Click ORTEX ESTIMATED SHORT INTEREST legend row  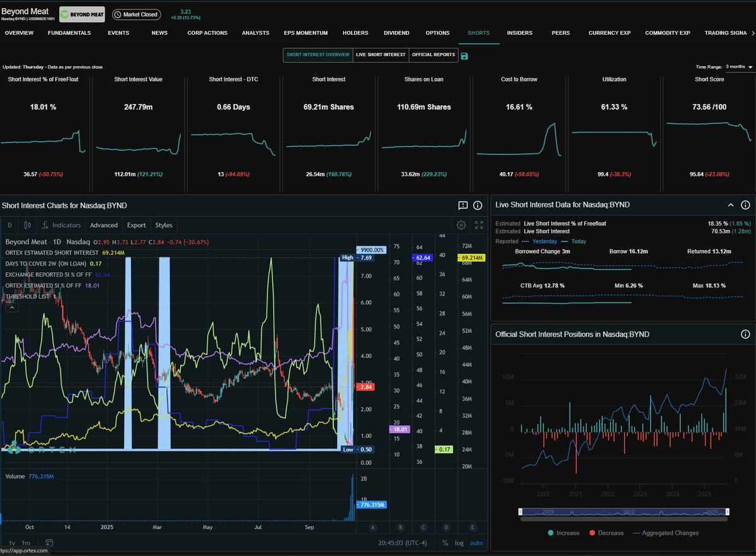64,252
